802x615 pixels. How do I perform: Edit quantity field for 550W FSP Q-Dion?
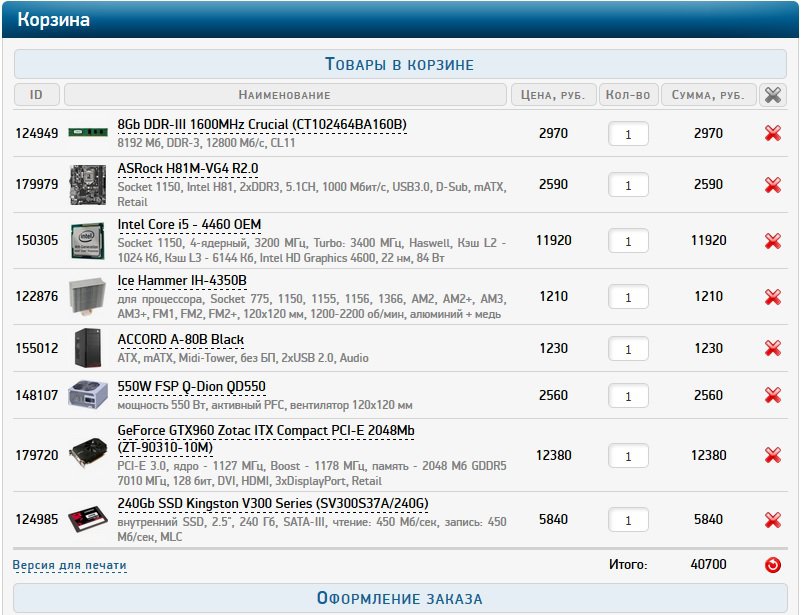pyautogui.click(x=628, y=396)
